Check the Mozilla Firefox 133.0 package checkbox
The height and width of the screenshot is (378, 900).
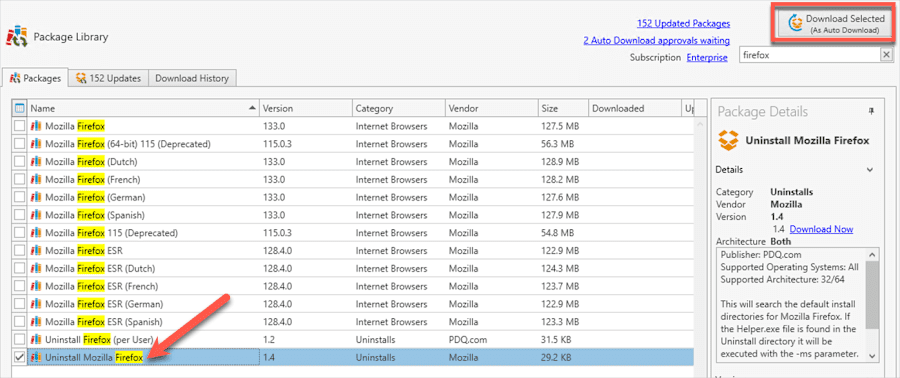(20, 126)
